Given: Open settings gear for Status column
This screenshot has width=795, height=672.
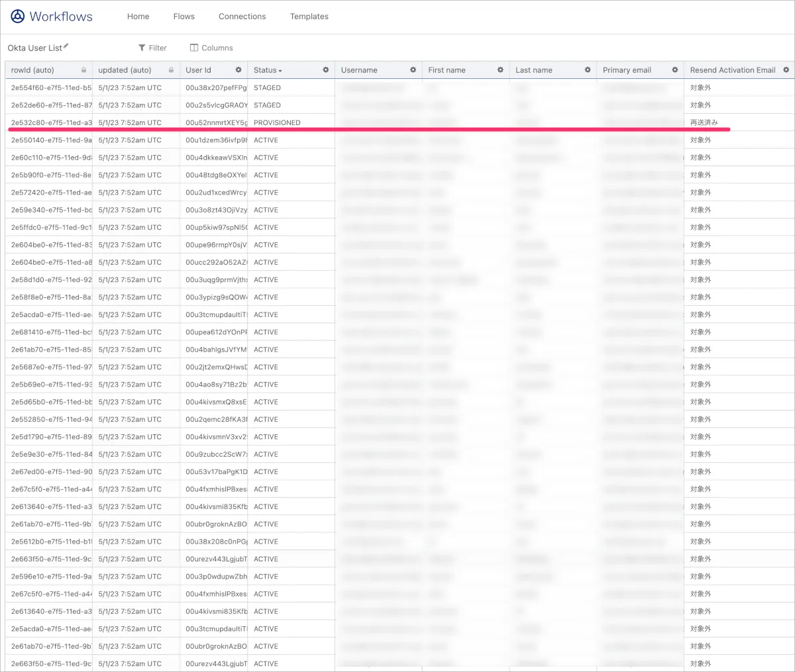Looking at the screenshot, I should pyautogui.click(x=326, y=70).
